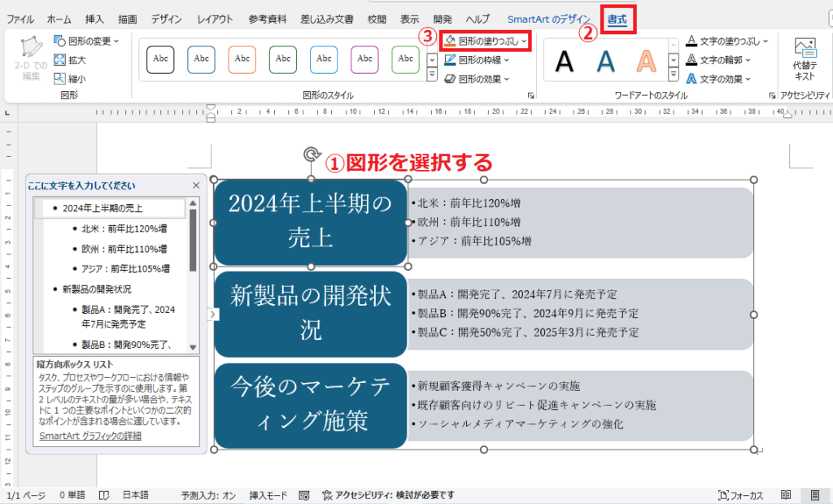Click the Alt Text (代替テキスト) button
The image size is (833, 504).
coord(805,59)
